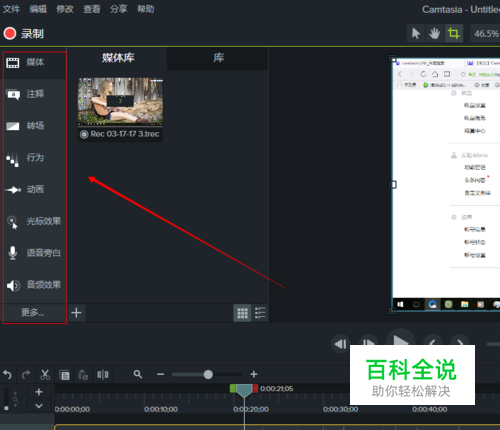
Task: Click the refresh icon in previewed browser
Action: (x=423, y=74)
